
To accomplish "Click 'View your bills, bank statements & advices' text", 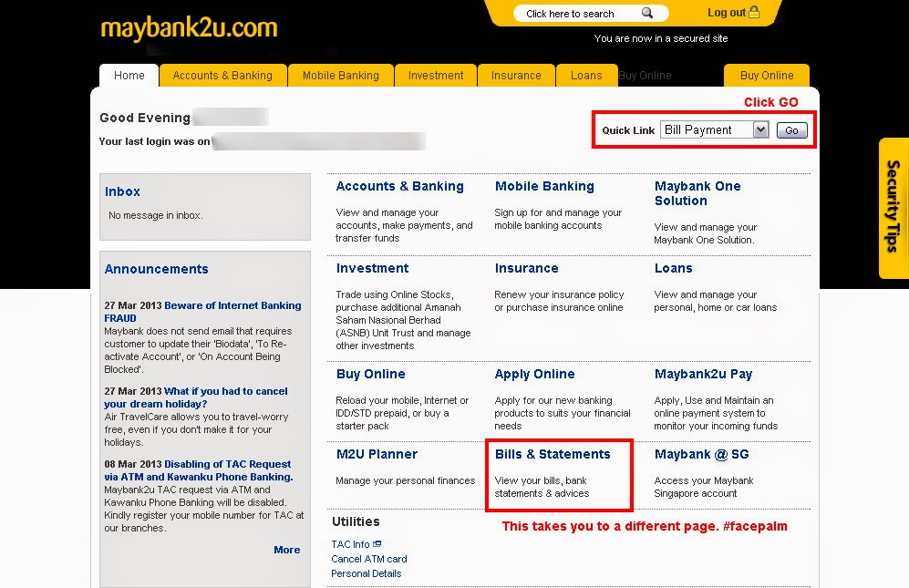I will (542, 487).
